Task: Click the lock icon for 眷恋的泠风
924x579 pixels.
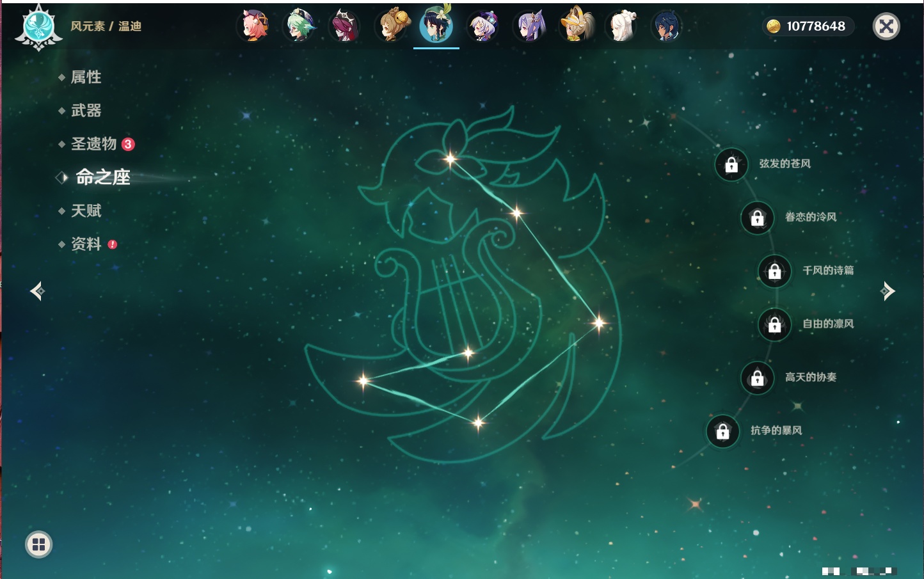Action: point(758,218)
